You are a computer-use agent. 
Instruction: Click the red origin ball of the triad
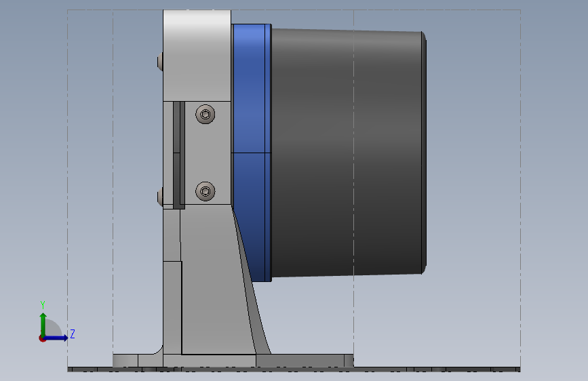point(42,338)
